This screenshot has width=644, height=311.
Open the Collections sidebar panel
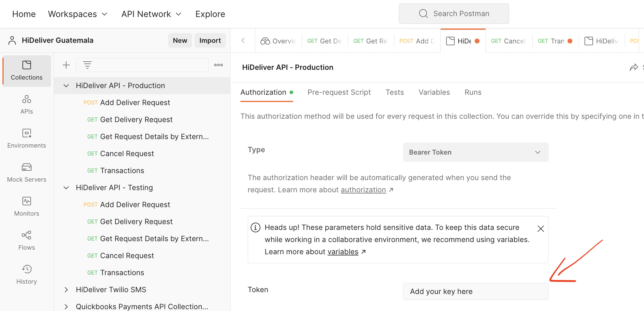[27, 71]
